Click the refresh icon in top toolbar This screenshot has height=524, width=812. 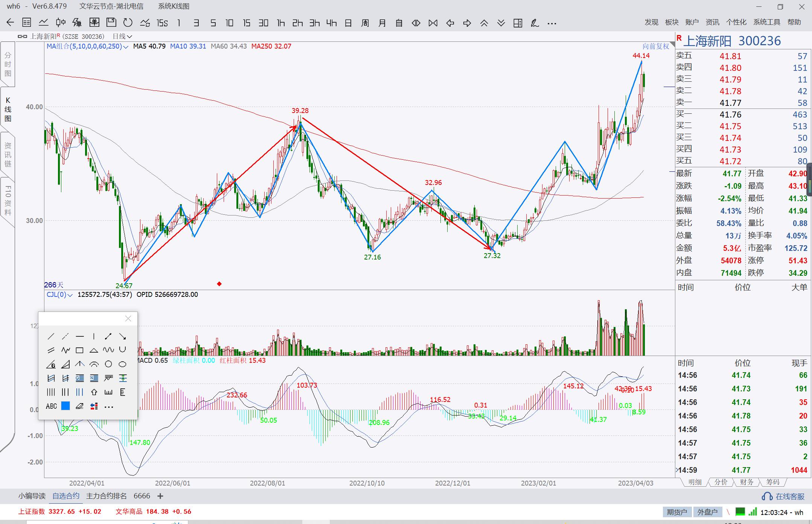click(128, 23)
